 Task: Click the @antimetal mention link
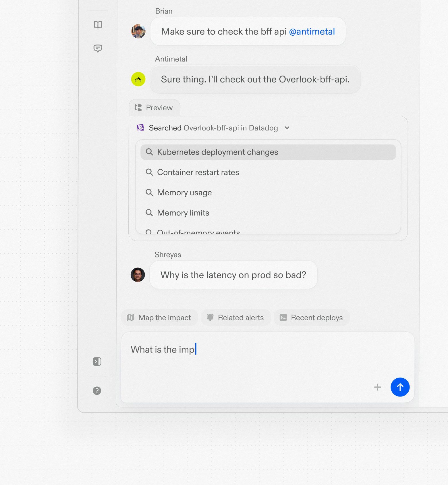[x=312, y=32]
